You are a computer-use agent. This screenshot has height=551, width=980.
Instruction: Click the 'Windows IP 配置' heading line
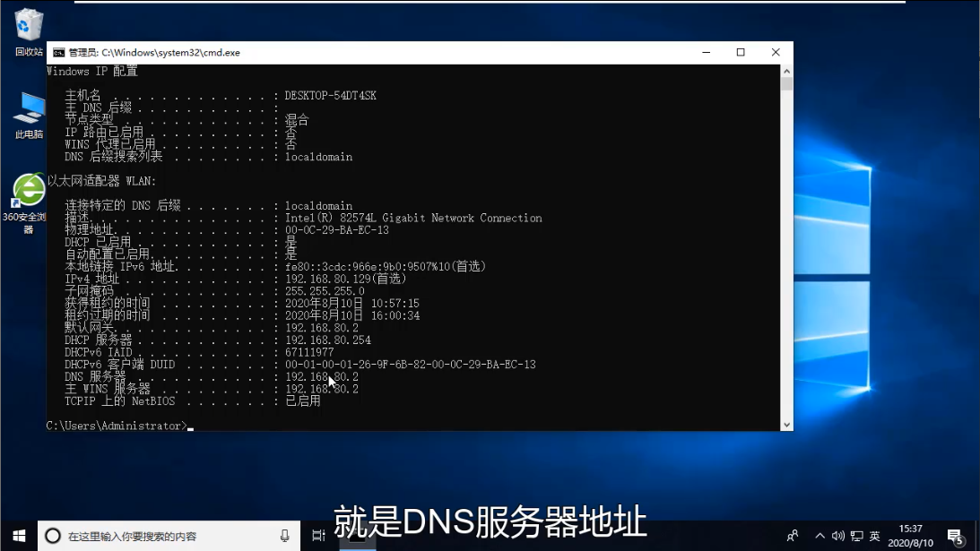92,71
